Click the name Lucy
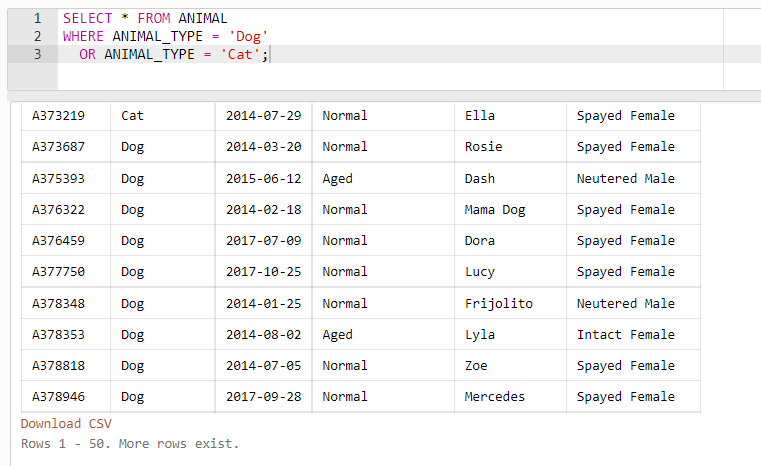The width and height of the screenshot is (761, 466). tap(480, 272)
